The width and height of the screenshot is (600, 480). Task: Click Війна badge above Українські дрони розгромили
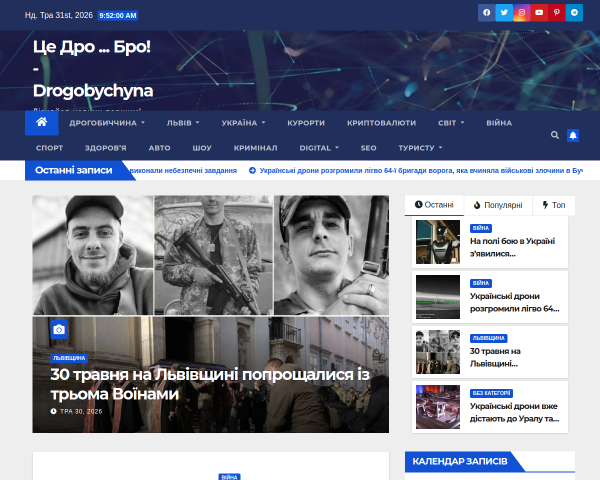pyautogui.click(x=481, y=283)
